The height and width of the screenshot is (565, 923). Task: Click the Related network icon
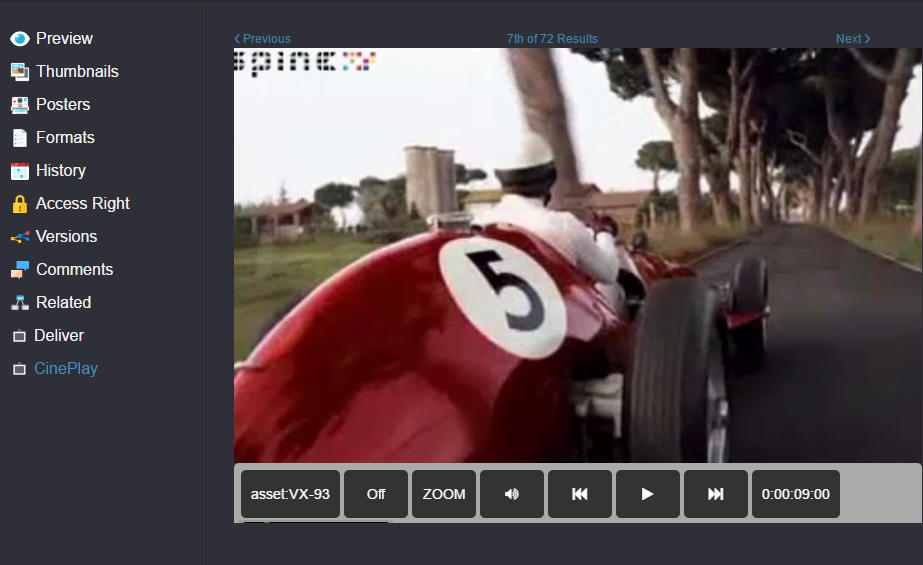(x=19, y=303)
